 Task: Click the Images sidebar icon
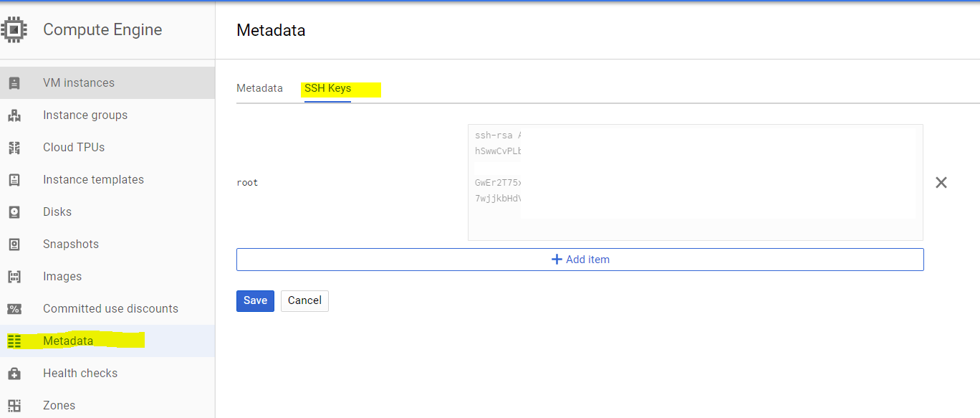click(14, 277)
